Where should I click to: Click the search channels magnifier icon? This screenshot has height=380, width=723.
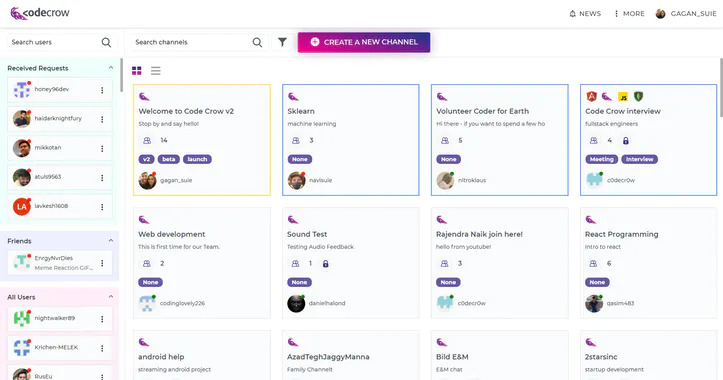[x=257, y=42]
